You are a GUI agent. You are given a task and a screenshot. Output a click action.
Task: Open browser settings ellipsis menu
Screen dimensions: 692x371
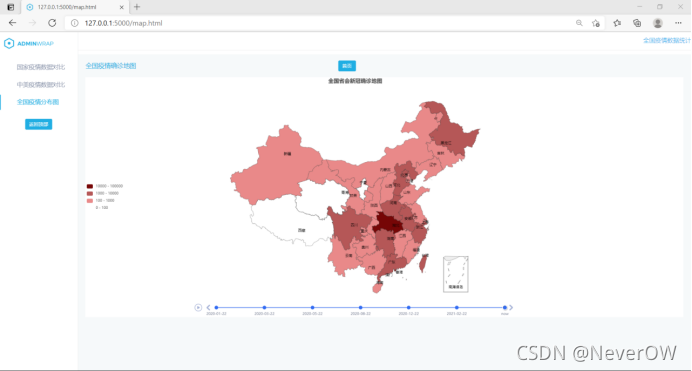tap(678, 23)
